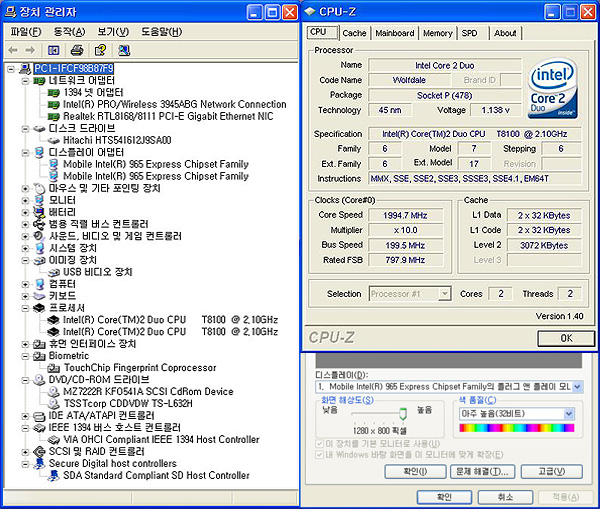Image resolution: width=600 pixels, height=511 pixels.
Task: Click the 프로세서 category icon
Action: [x=39, y=308]
